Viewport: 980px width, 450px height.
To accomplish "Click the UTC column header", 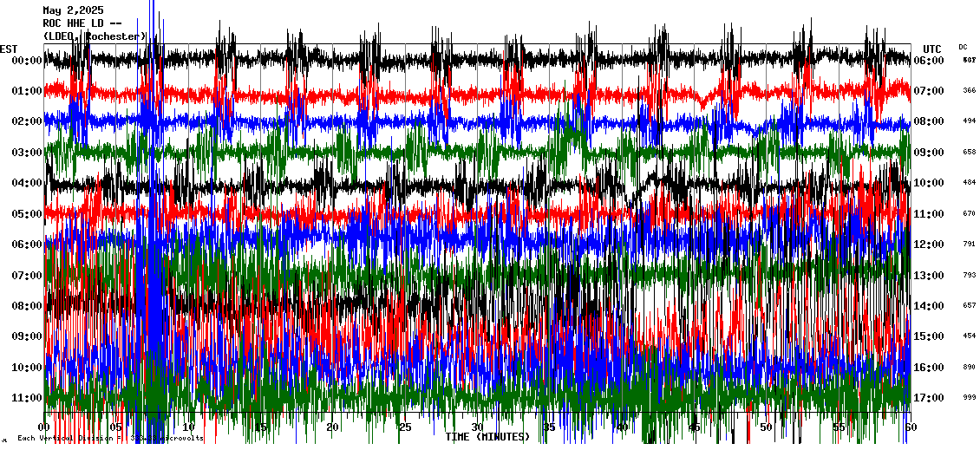I will (x=932, y=49).
